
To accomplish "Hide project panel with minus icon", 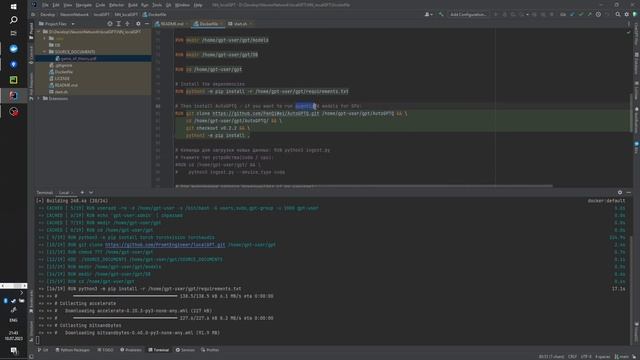I will pyautogui.click(x=147, y=24).
